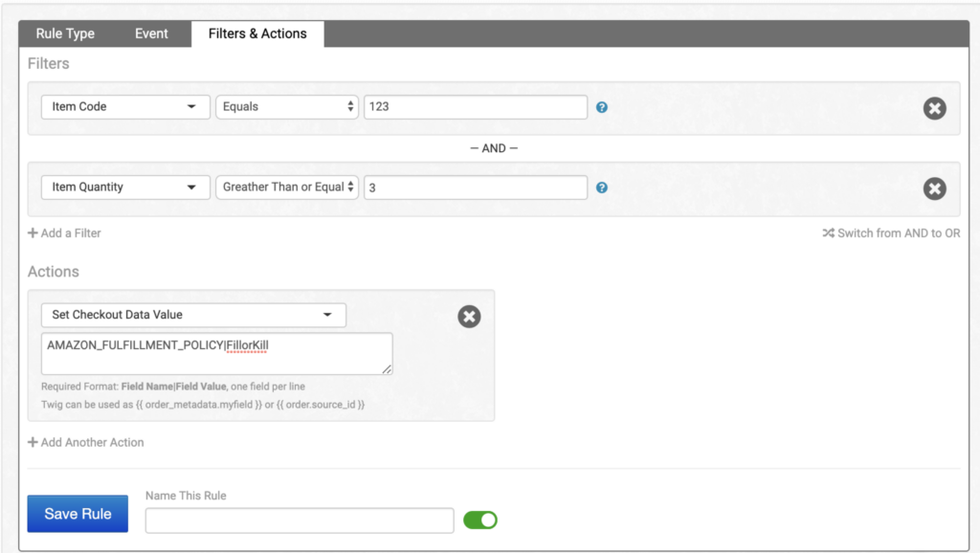Toggle the rule enabled switch off
This screenshot has height=553, width=980.
pyautogui.click(x=480, y=520)
